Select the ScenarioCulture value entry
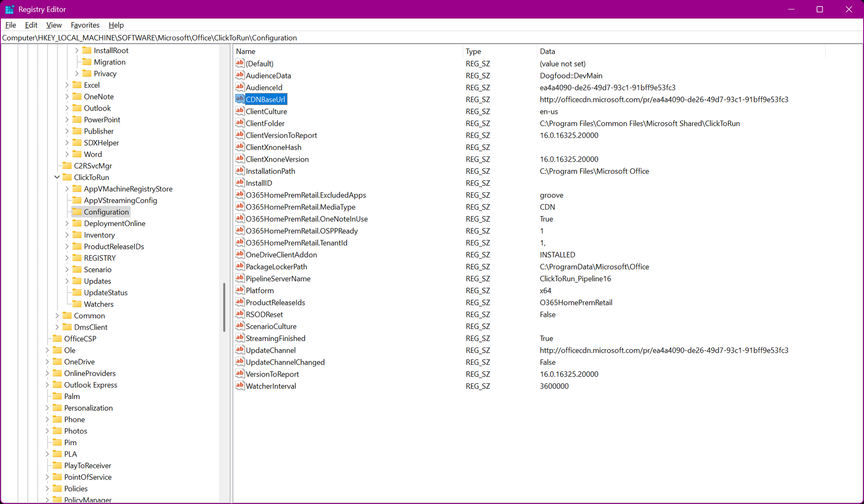The width and height of the screenshot is (864, 504). (271, 326)
